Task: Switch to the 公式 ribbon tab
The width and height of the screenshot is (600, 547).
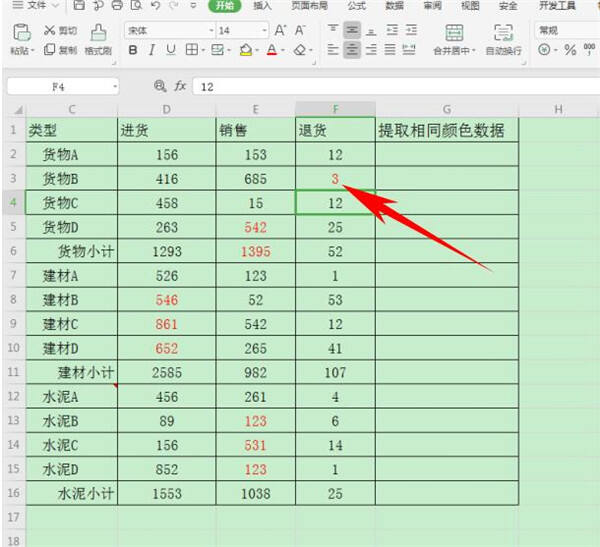Action: coord(357,5)
